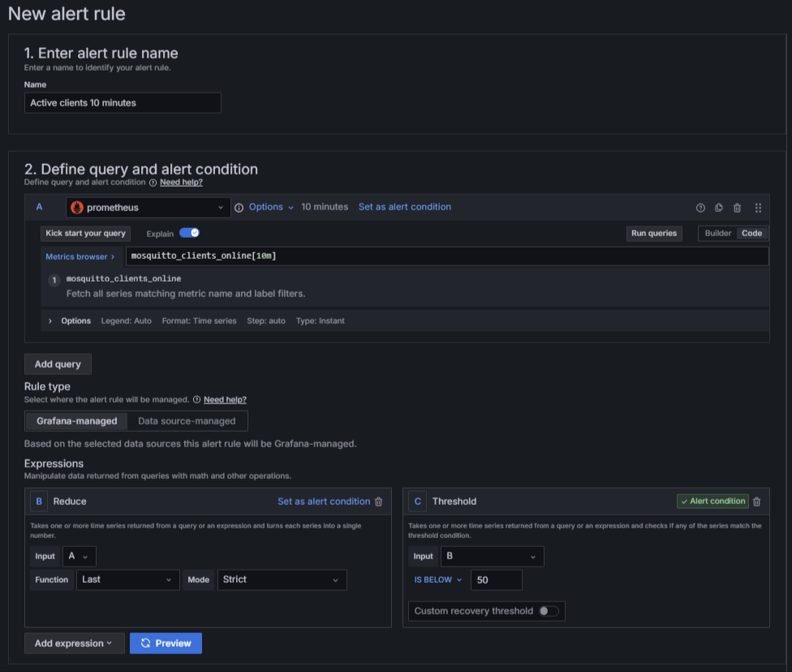Open the query help icon
Viewport: 792px width, 672px height.
pyautogui.click(x=701, y=208)
